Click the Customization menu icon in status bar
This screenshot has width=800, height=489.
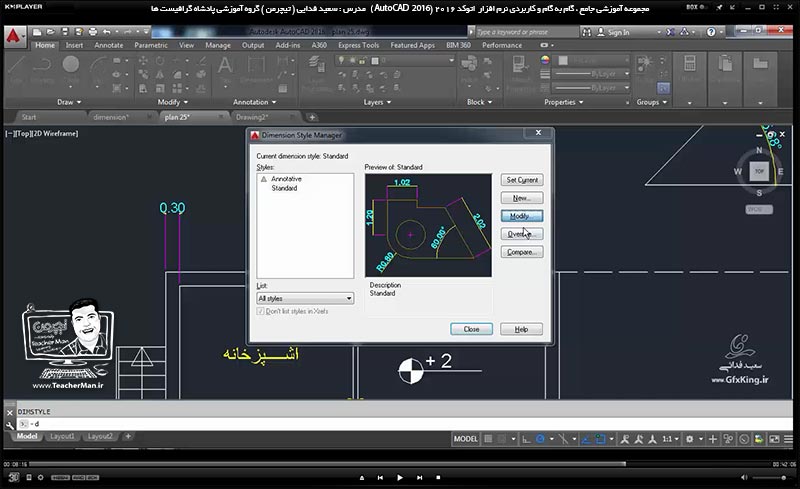click(788, 439)
